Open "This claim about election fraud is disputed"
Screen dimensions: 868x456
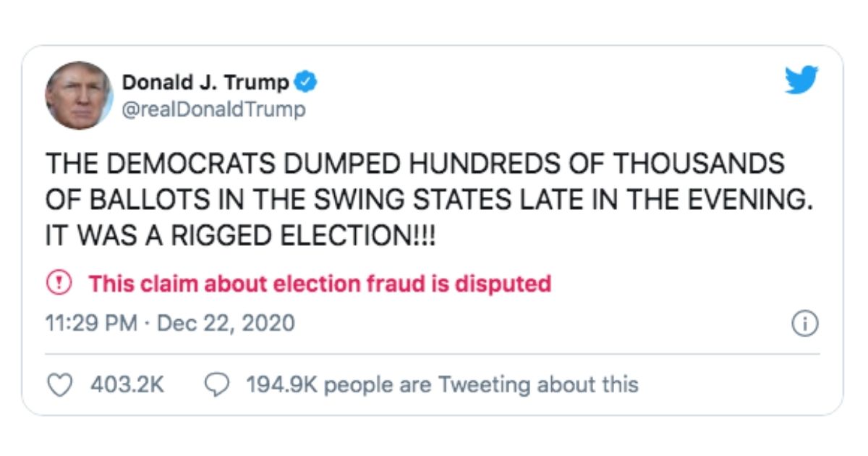point(320,283)
